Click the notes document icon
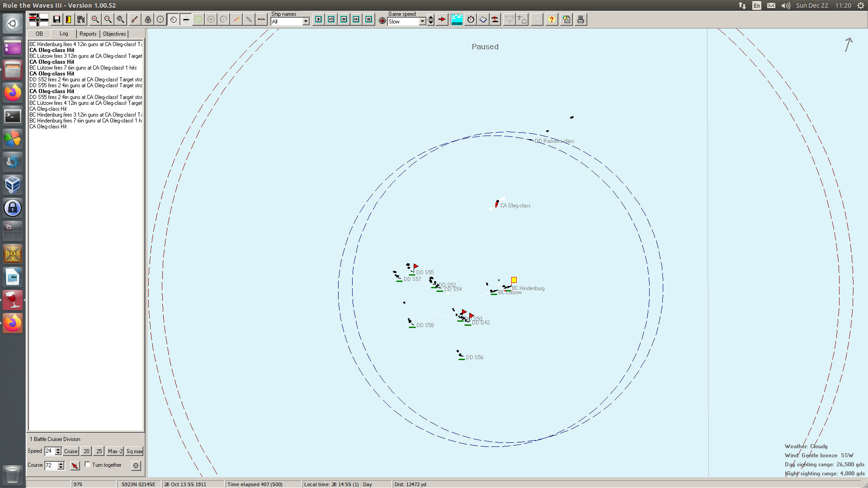 [566, 19]
